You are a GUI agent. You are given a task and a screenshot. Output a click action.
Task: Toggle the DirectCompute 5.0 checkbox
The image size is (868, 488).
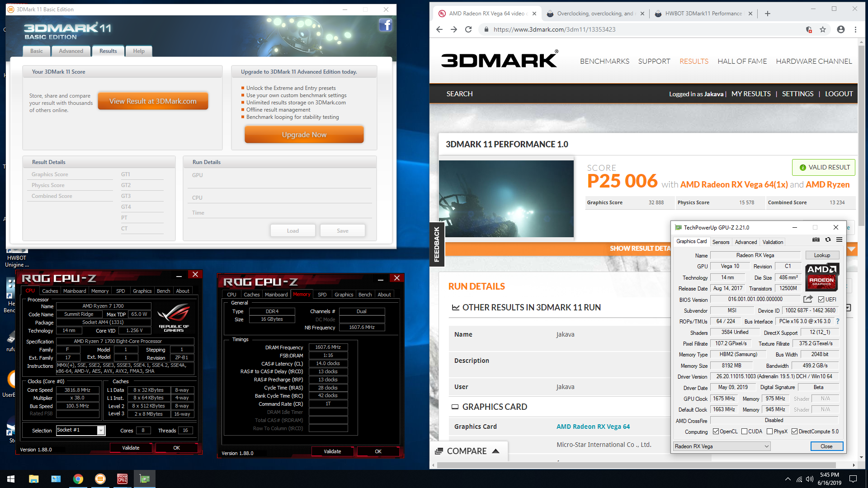point(794,432)
